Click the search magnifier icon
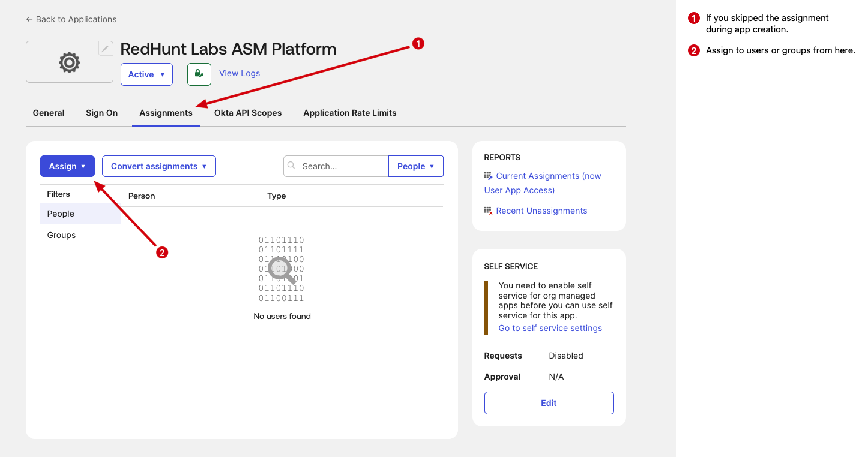The width and height of the screenshot is (868, 457). 292,166
